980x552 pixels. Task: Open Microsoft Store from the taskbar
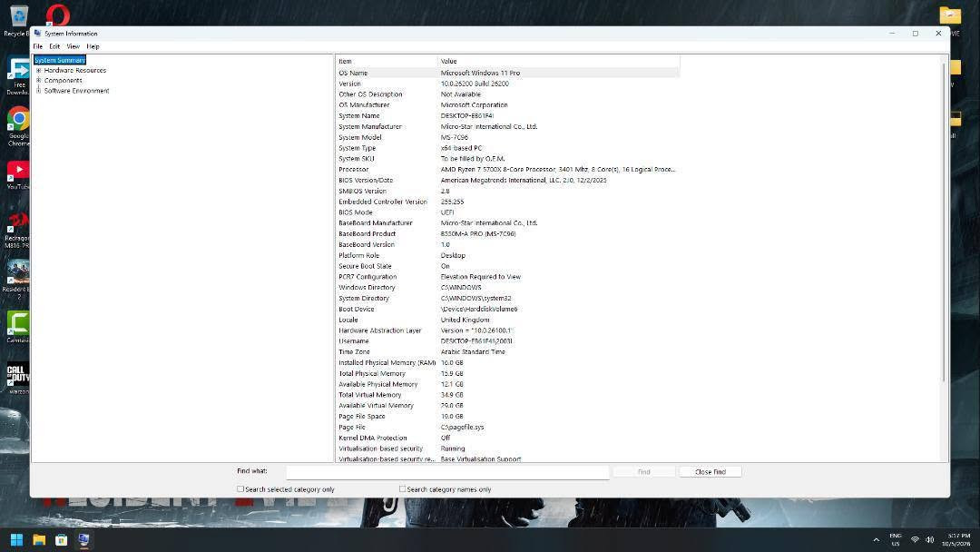(62, 540)
